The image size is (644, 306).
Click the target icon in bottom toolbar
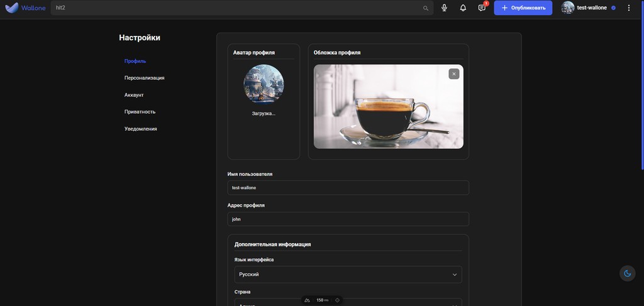pyautogui.click(x=337, y=300)
